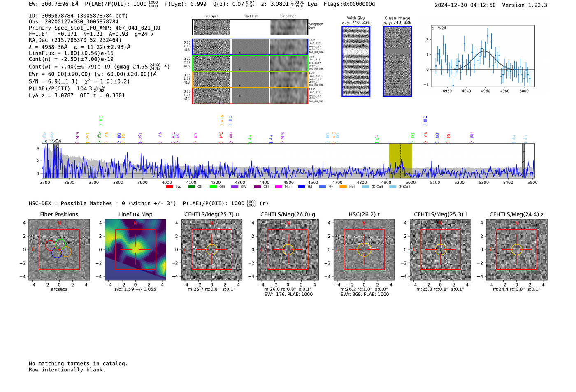Select the blue-bordered fiber 2D spectrum row
This screenshot has width=576, height=392.
point(250,47)
